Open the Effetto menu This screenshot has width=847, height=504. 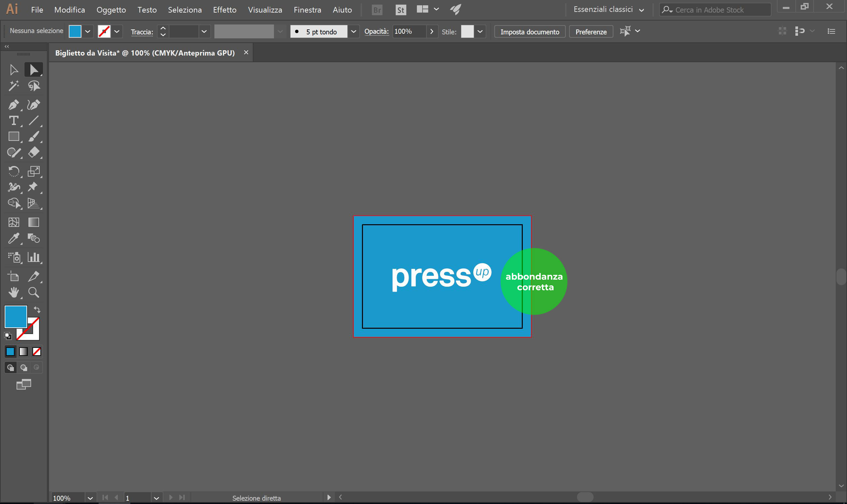click(225, 10)
